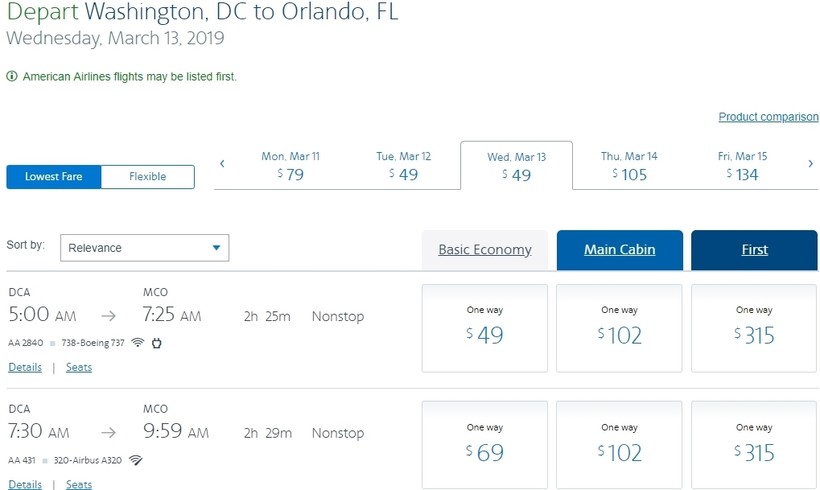View Seats for the 5:00 AM flight
The height and width of the screenshot is (490, 820).
[79, 367]
